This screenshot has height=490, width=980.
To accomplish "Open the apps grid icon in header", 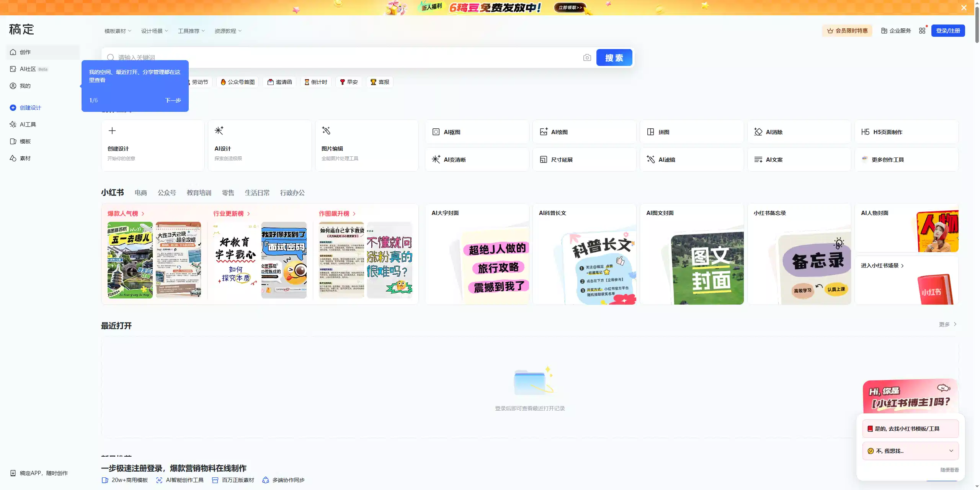I will 922,31.
